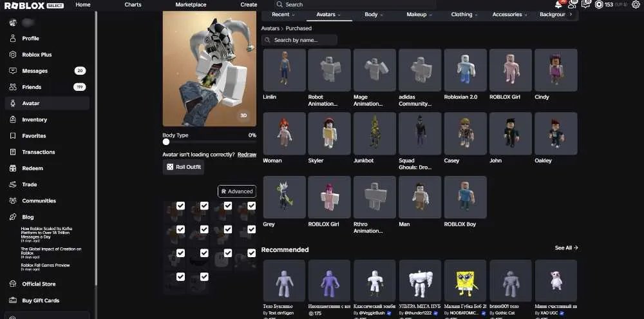
Task: Uncheck third checkbox in third item row
Action: tap(228, 253)
